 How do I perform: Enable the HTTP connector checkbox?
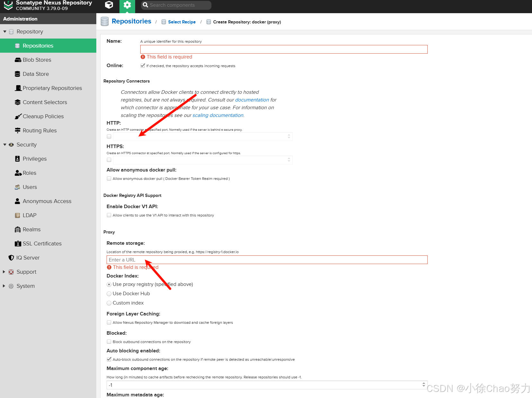[x=109, y=137]
